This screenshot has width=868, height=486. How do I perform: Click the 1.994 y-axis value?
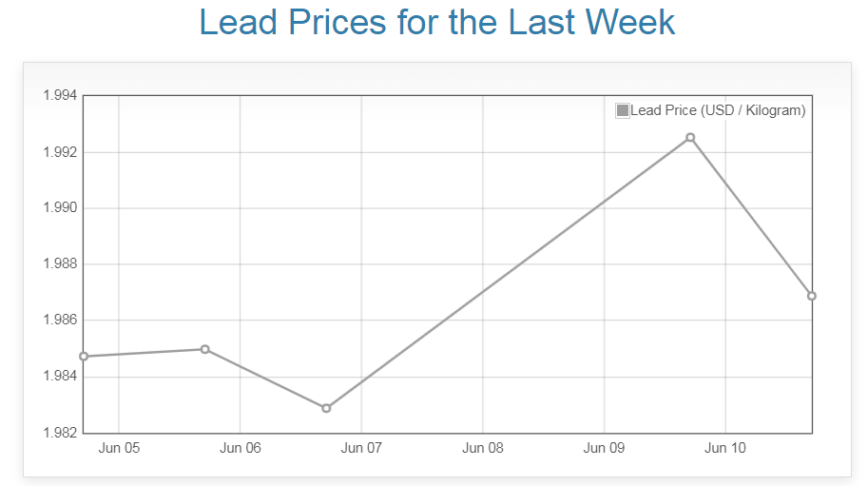(x=60, y=95)
